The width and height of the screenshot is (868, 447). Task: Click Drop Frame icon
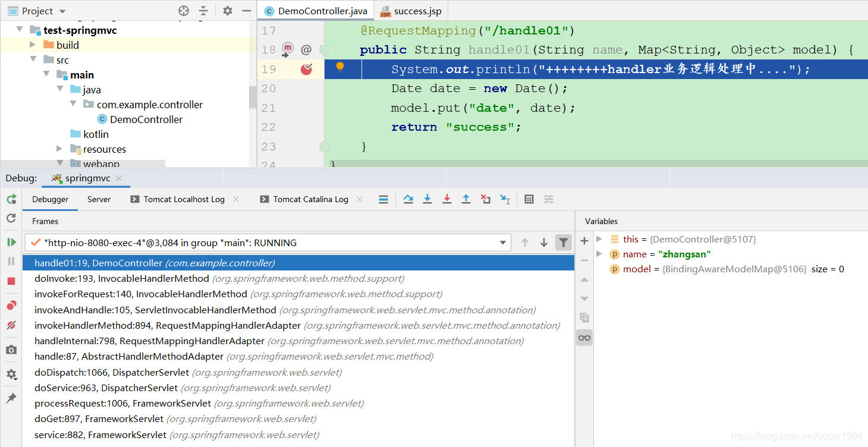[486, 199]
